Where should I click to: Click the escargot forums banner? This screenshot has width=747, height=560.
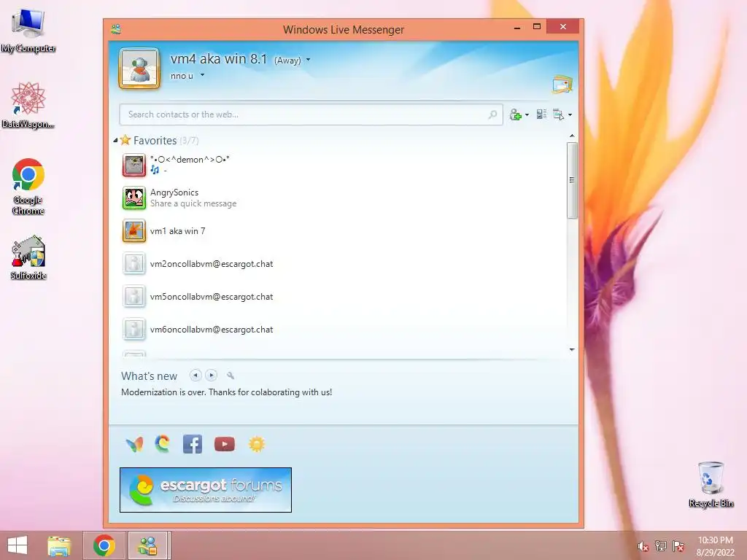[x=205, y=490]
